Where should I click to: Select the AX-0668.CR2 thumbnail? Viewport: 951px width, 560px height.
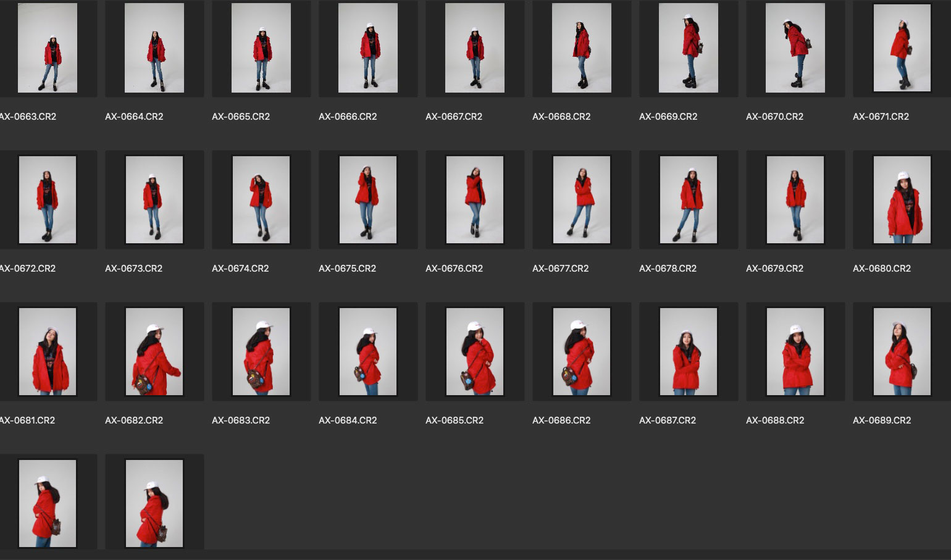(x=581, y=48)
